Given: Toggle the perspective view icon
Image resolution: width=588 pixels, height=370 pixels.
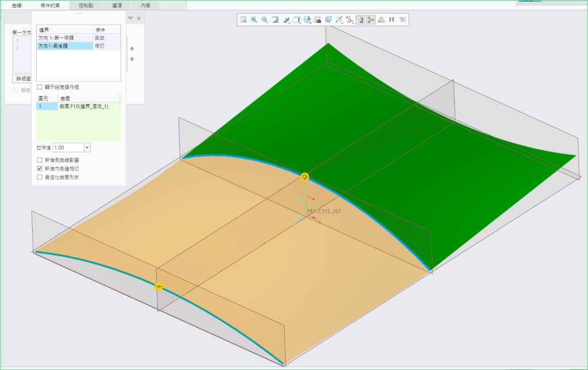Looking at the screenshot, I should (x=328, y=20).
